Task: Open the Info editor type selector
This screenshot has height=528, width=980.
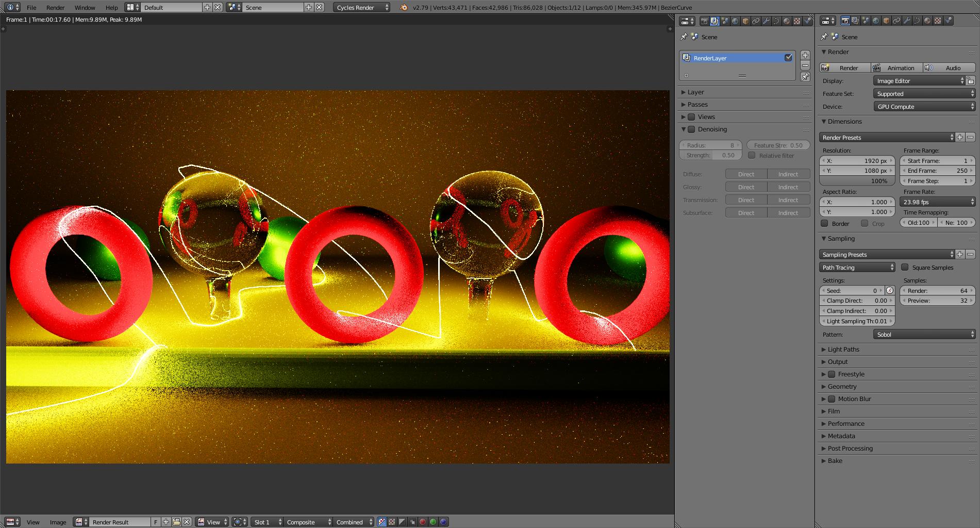Action: pyautogui.click(x=13, y=7)
